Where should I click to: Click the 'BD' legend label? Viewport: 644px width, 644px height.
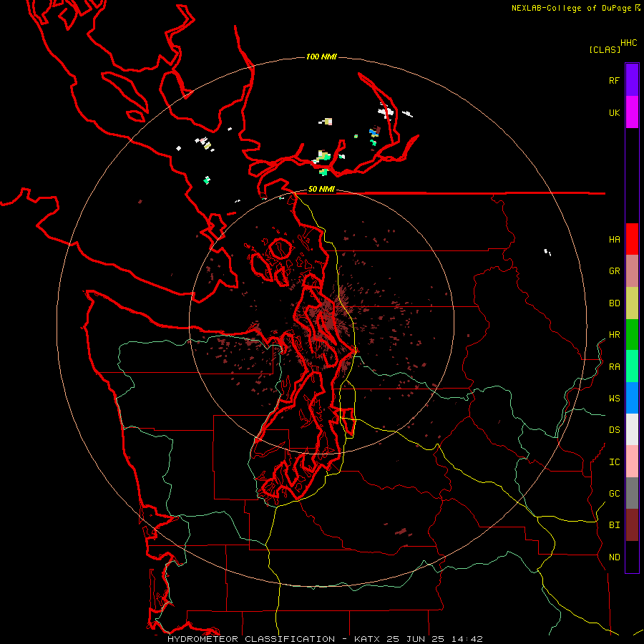tap(615, 303)
